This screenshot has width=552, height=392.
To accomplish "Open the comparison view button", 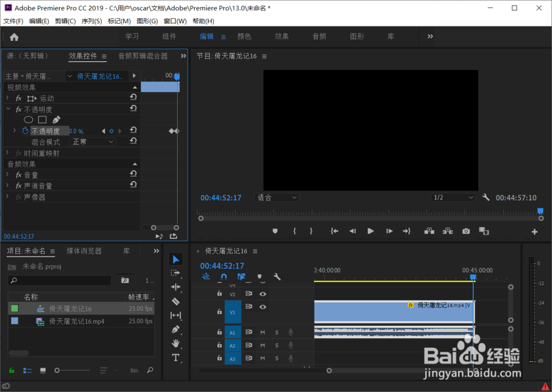I will click(x=484, y=231).
